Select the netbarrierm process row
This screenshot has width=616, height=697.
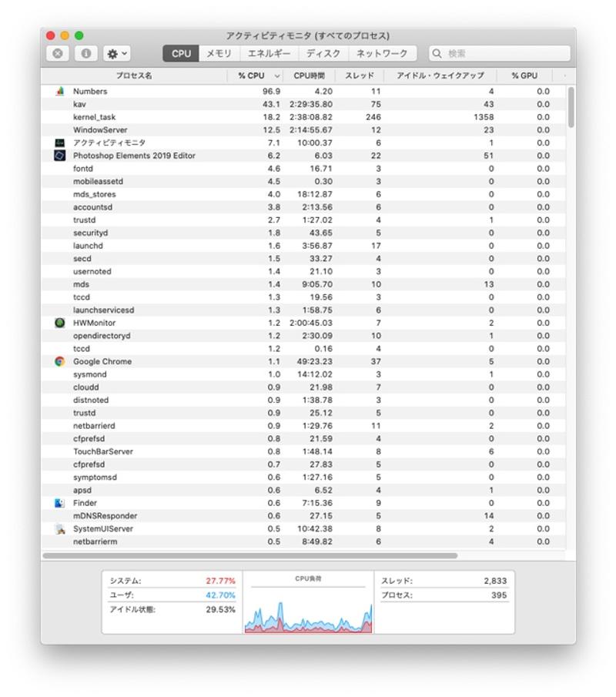pyautogui.click(x=303, y=541)
